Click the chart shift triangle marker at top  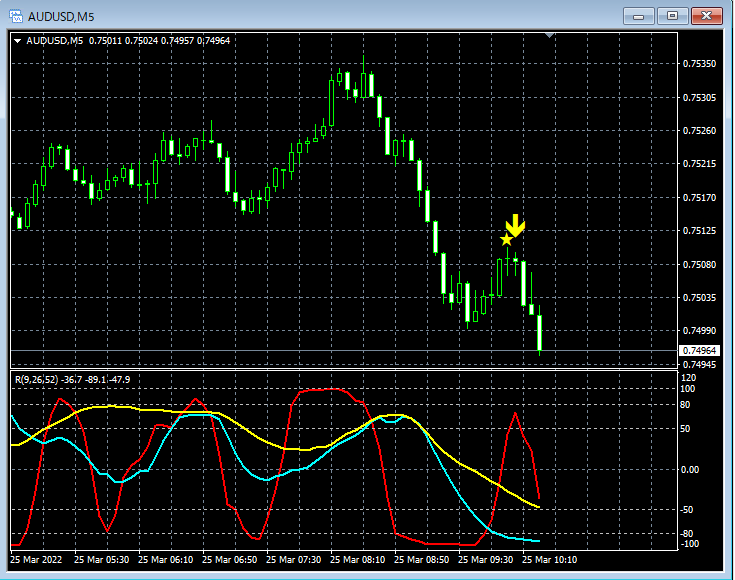tap(550, 35)
